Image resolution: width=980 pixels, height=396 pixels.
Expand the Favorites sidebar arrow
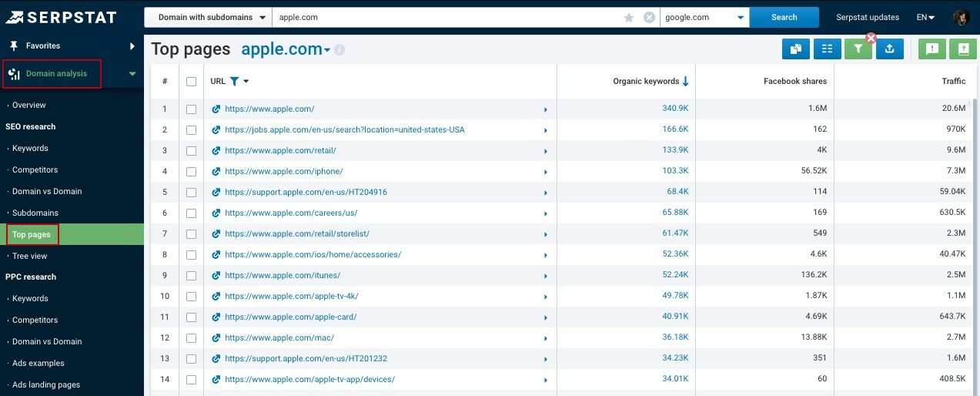(132, 45)
